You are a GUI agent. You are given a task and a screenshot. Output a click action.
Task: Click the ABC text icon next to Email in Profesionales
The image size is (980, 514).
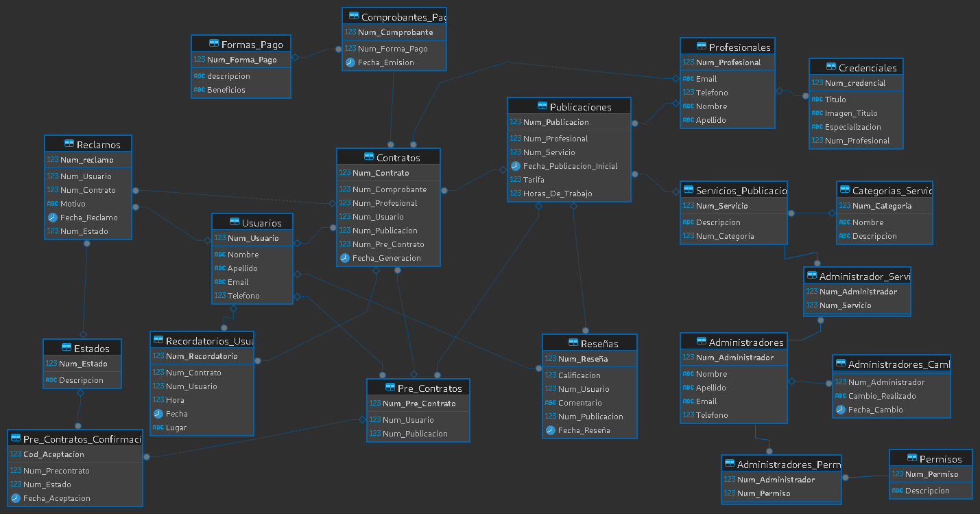click(688, 78)
